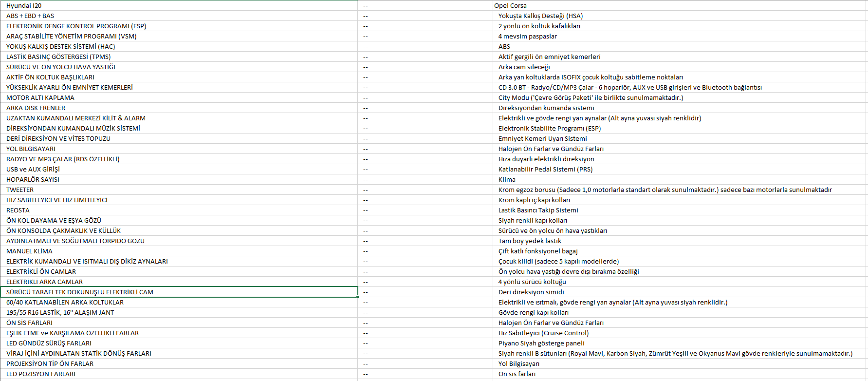
Task: Select ÖN KONSOLDA ÇAKMAKLIK VE KÜLLÜK cell
Action: [179, 230]
